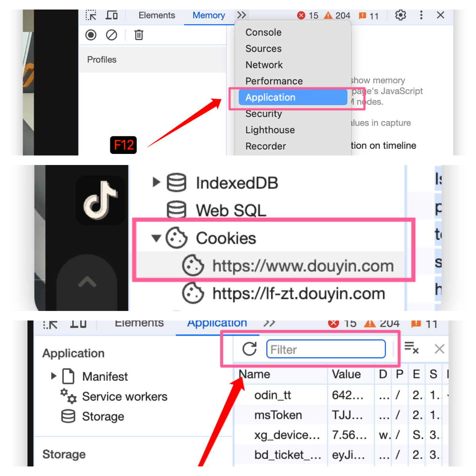Screen dimensions: 476x476
Task: Open the more tabs double-chevron menu
Action: [x=242, y=15]
